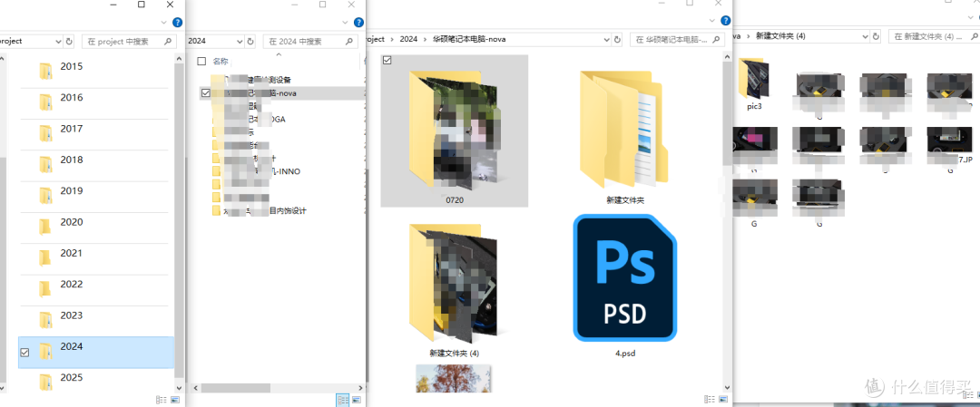The image size is (980, 407).
Task: Uncheck the 2024 folder checkbox
Action: (x=24, y=353)
